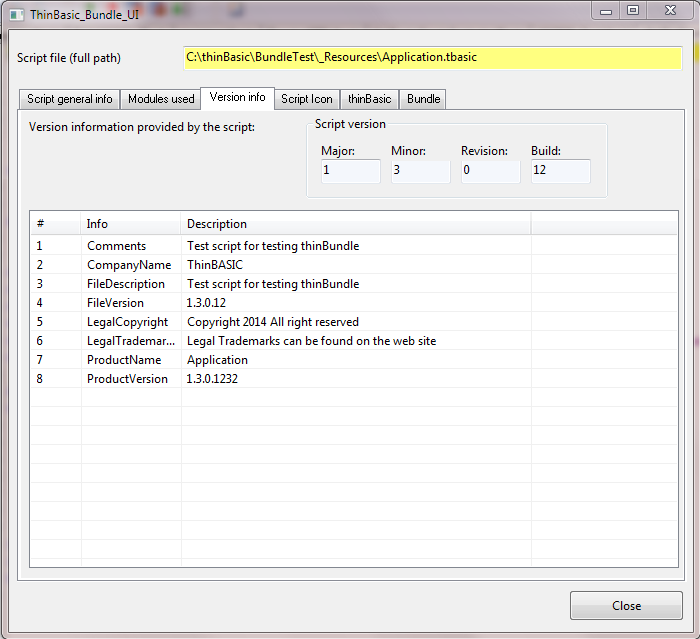Screen dimensions: 700x639
Task: Select the Revision version field
Action: tap(490, 171)
